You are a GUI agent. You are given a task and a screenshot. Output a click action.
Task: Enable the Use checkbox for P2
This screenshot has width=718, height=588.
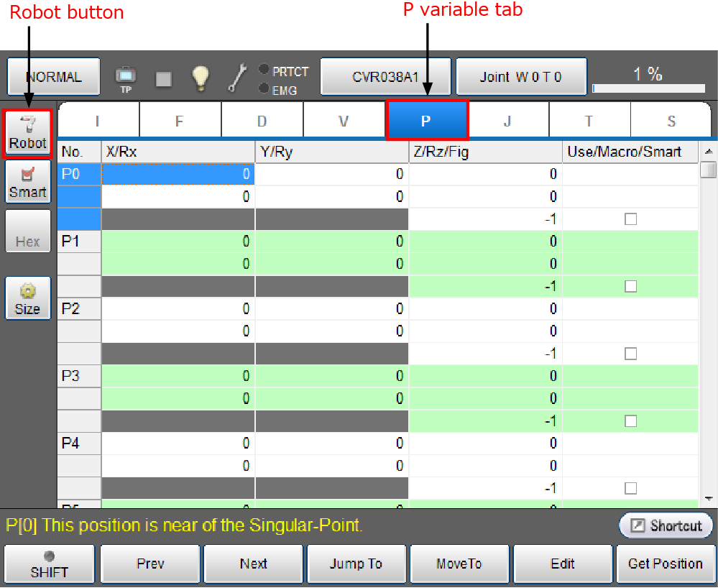630,354
